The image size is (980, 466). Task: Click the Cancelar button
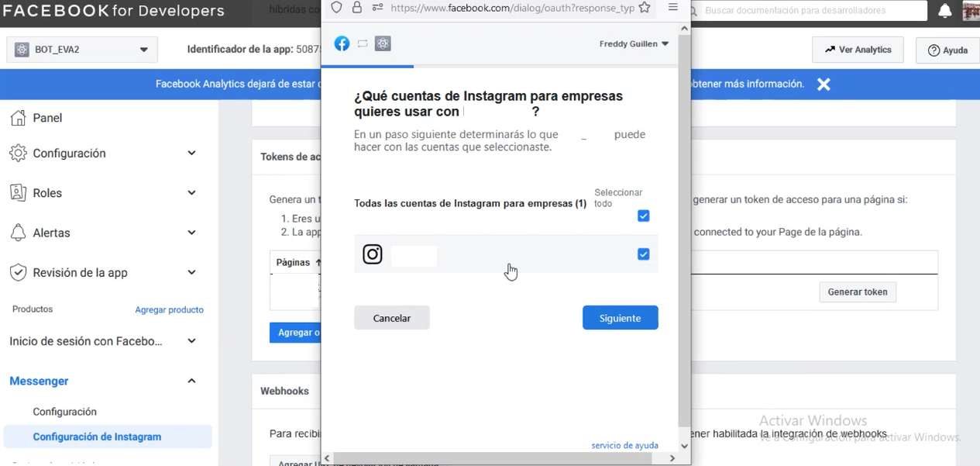point(391,318)
